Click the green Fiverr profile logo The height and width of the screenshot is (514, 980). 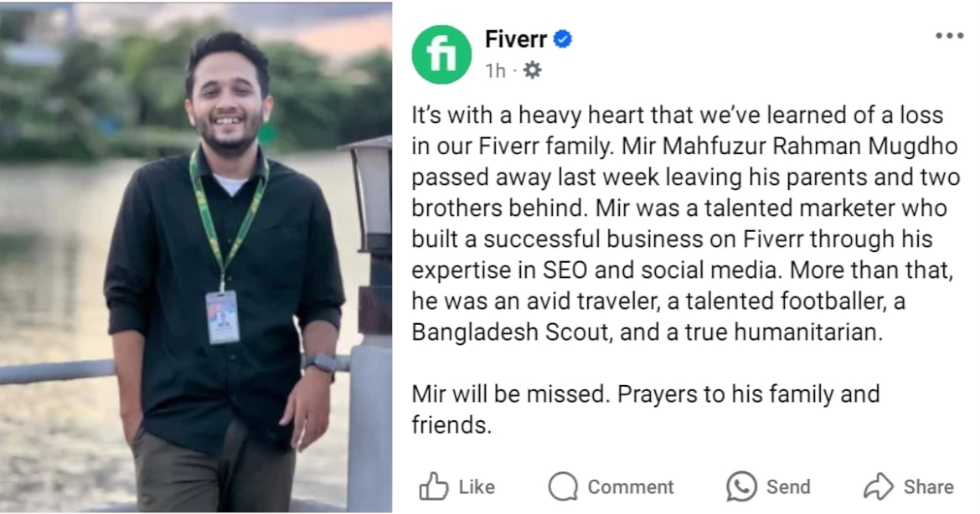[441, 54]
